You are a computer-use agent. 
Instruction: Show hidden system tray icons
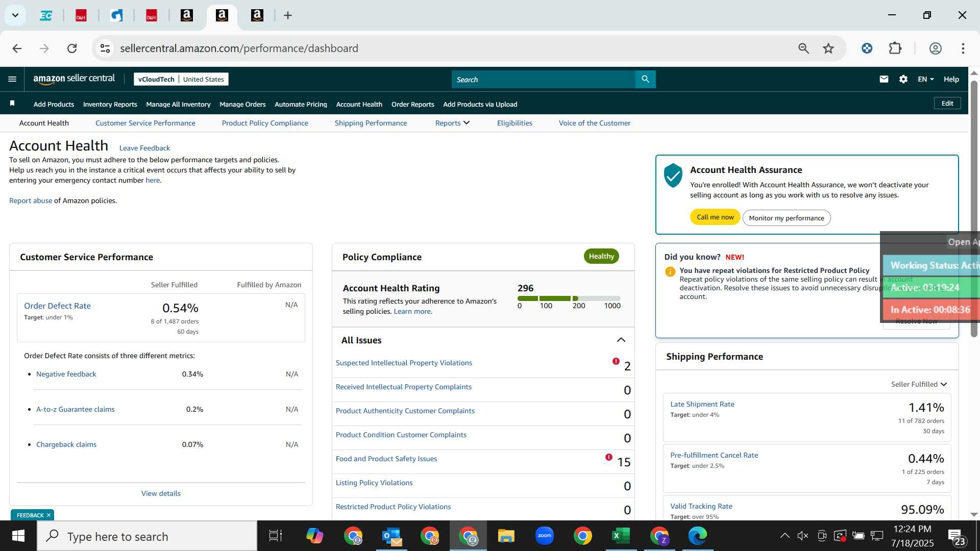click(785, 536)
